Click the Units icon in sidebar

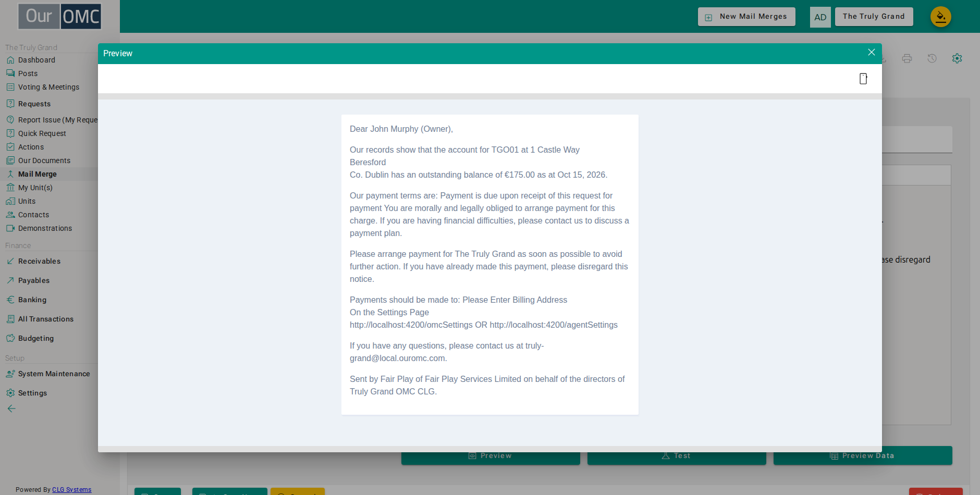click(10, 201)
